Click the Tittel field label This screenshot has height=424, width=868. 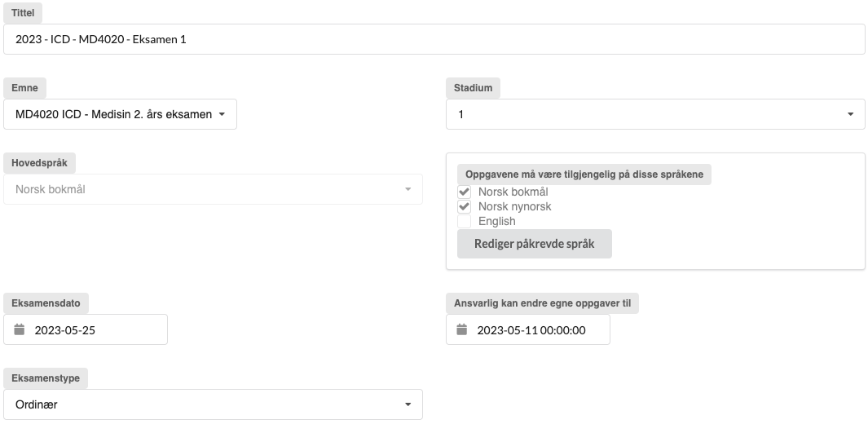click(x=24, y=13)
